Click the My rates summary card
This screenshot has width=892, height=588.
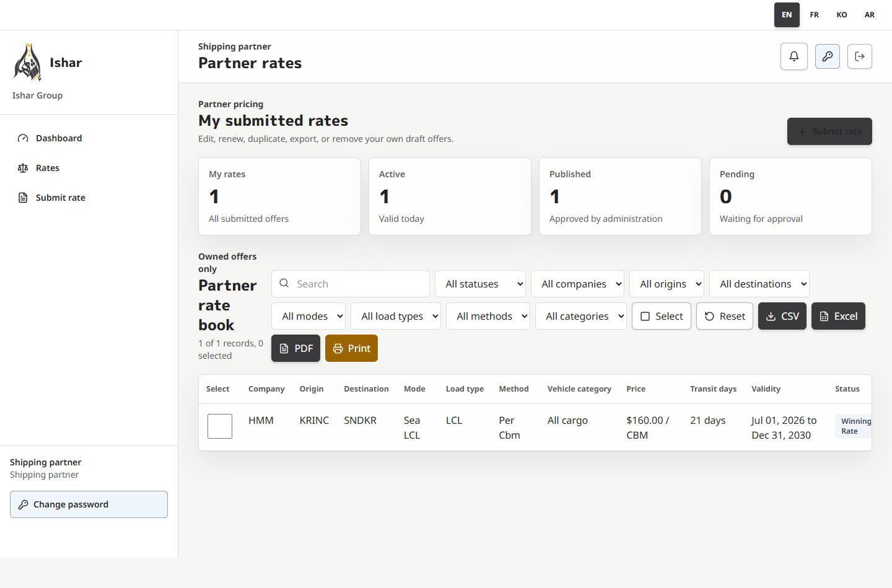pyautogui.click(x=279, y=196)
